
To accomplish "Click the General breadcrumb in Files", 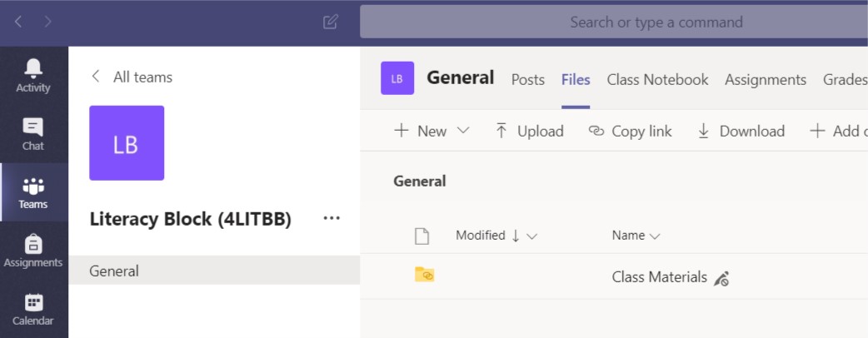I will tap(420, 181).
